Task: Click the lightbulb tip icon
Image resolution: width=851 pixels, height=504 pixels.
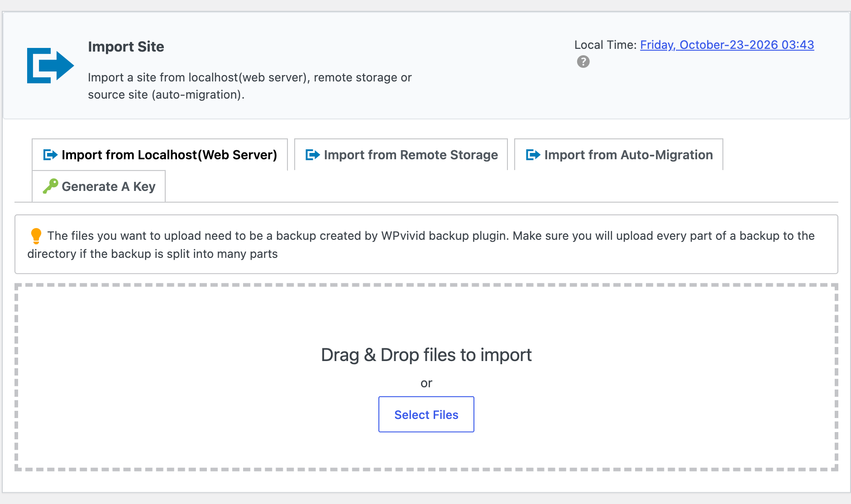Action: [36, 236]
